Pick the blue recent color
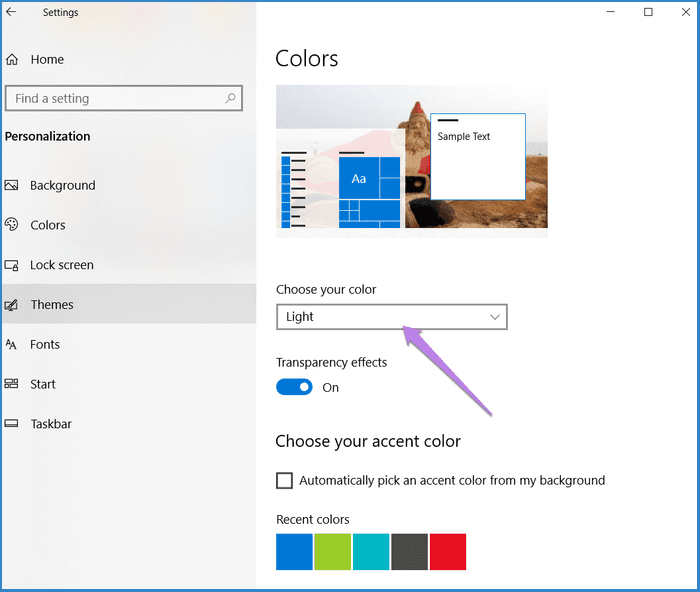The image size is (700, 592). [294, 552]
